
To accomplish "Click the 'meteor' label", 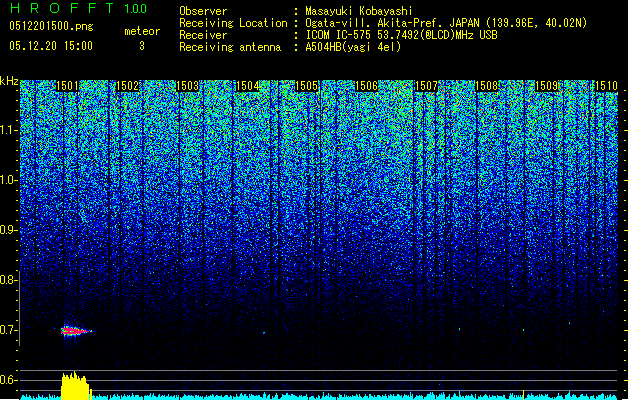I will [x=142, y=31].
